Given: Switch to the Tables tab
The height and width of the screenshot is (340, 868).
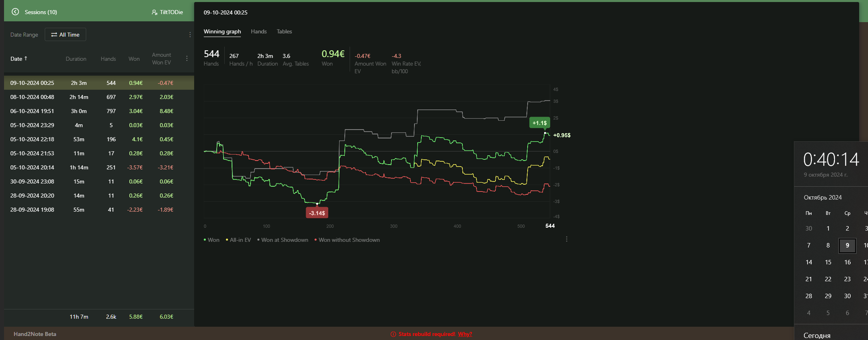Looking at the screenshot, I should click(284, 31).
